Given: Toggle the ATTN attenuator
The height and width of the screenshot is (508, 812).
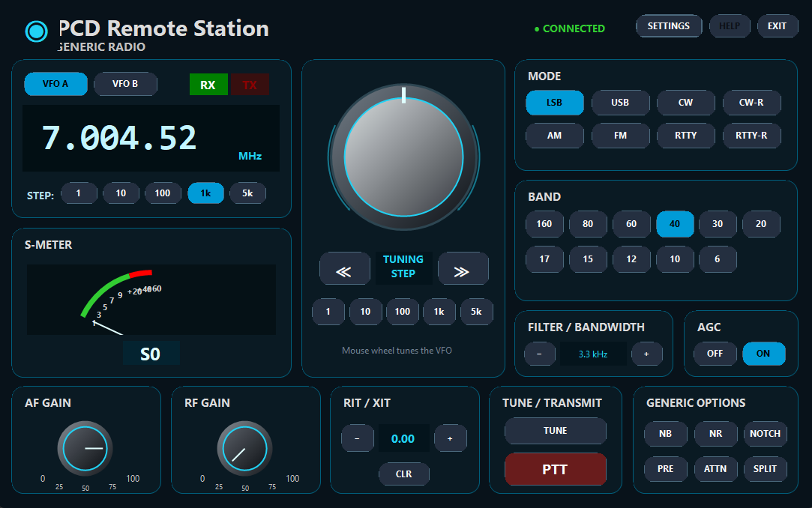Looking at the screenshot, I should pos(716,469).
